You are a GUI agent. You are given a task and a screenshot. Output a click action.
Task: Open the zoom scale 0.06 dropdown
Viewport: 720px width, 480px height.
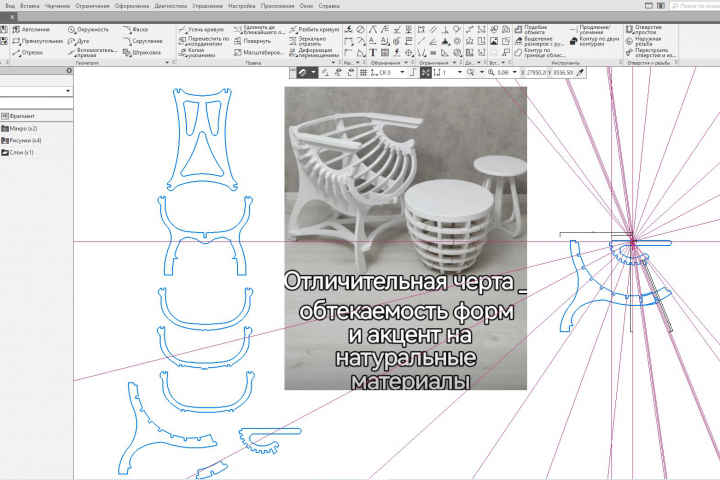(514, 73)
